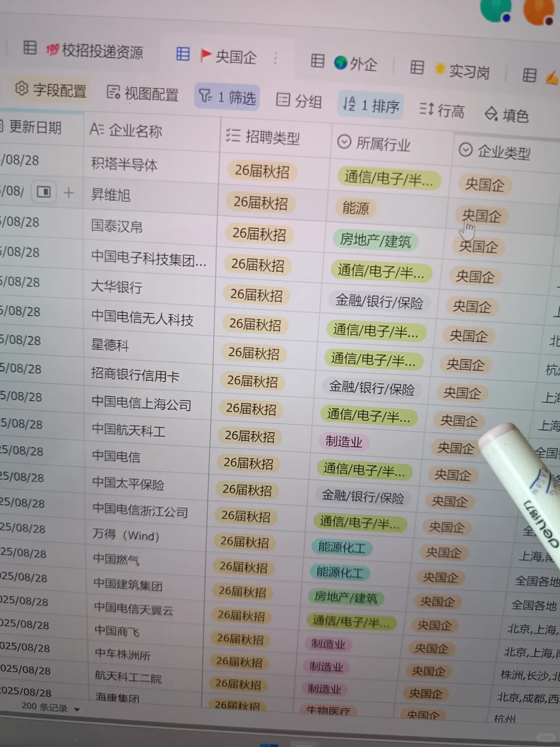Viewport: 560px width, 747px height.
Task: Click 金融/银行/保险 tag in 大华银行 row
Action: tap(379, 302)
